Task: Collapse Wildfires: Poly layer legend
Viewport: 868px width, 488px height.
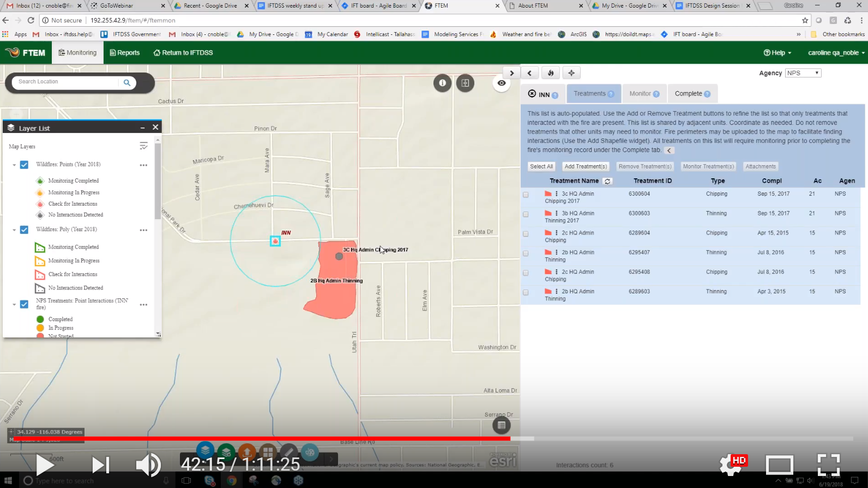Action: 14,230
